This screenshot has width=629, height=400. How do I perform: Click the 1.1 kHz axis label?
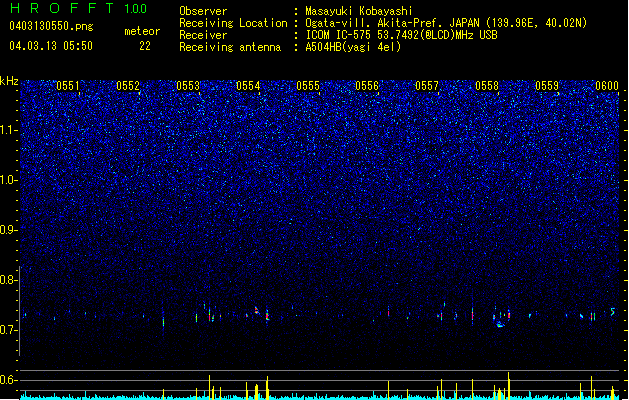pos(9,130)
